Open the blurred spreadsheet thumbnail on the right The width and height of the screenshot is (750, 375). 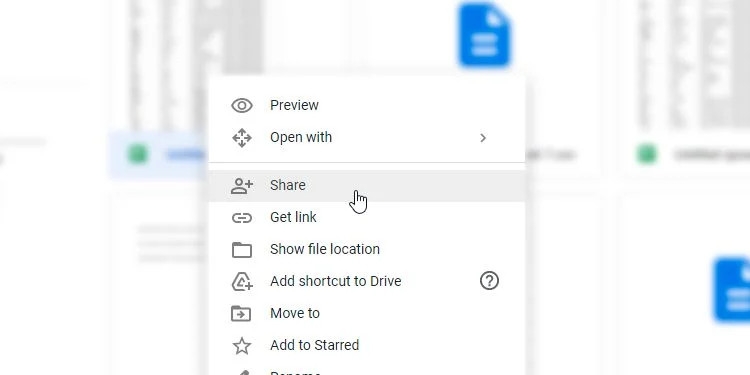694,65
